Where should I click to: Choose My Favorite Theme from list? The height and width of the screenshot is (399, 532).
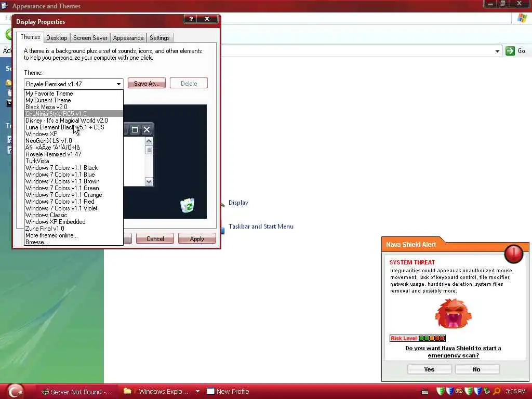(74, 94)
